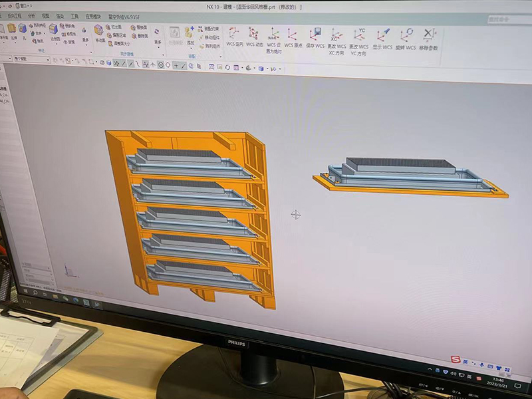The image size is (532, 399).
Task: Click the 移除参数 (Remove Parameters) icon
Action: click(x=429, y=35)
